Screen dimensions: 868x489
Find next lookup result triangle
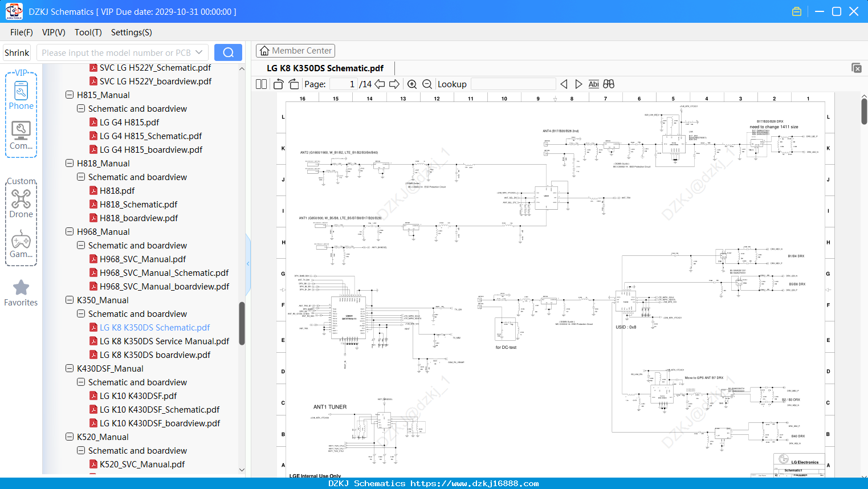click(578, 84)
